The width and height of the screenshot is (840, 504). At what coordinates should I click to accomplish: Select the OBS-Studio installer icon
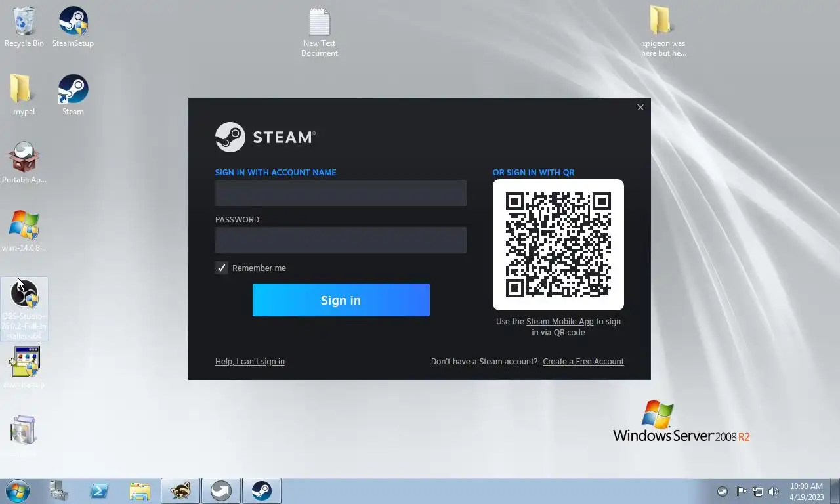coord(24,308)
